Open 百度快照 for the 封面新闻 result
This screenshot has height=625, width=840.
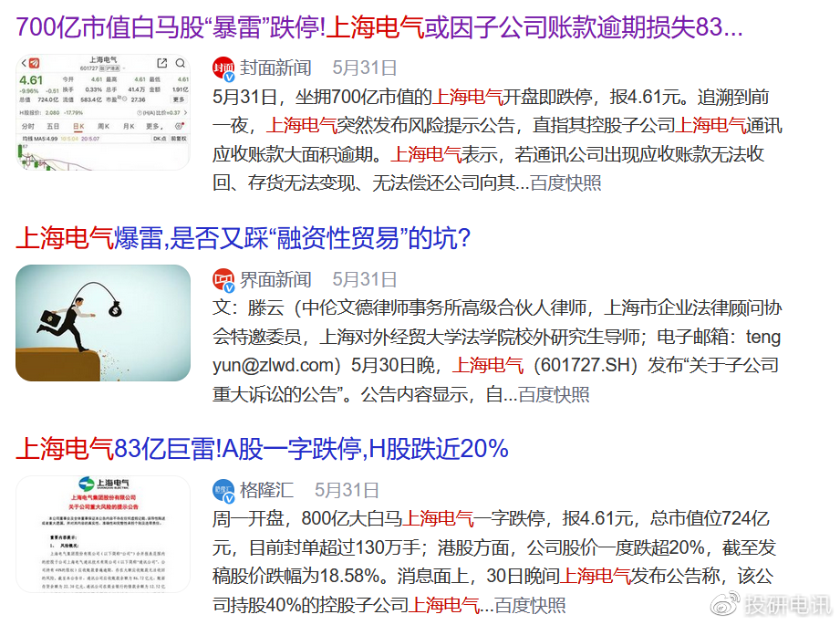click(x=565, y=183)
